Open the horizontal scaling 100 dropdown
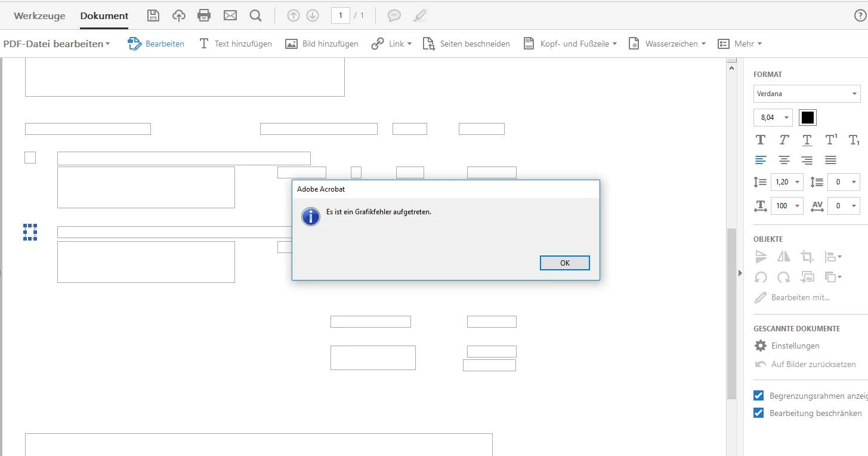Viewport: 868px width, 456px height. (x=787, y=206)
